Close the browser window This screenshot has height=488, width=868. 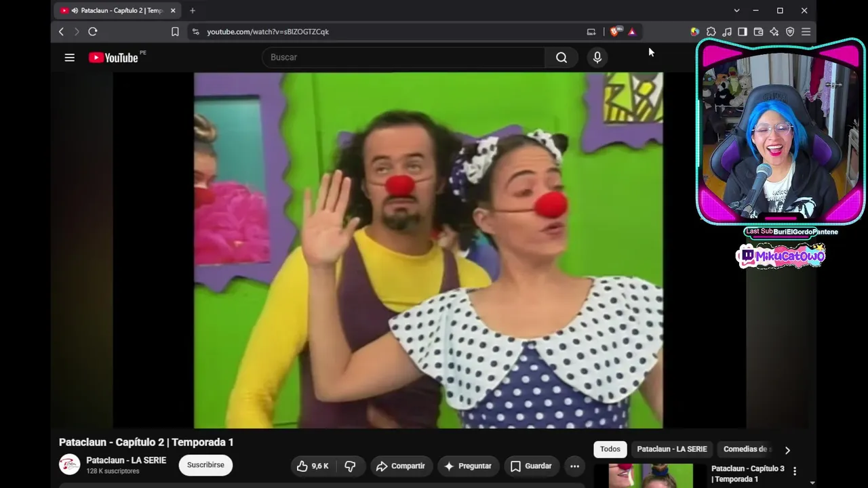pyautogui.click(x=804, y=11)
